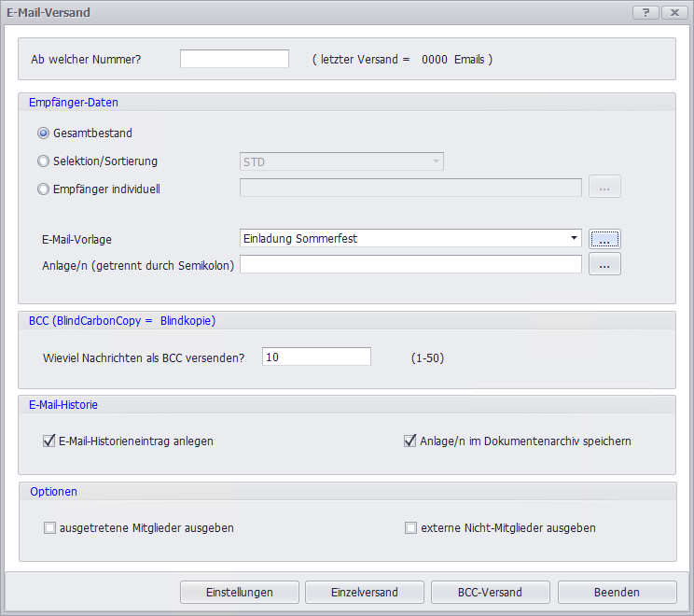Choose Selektion/Sortierung radio button

click(43, 161)
